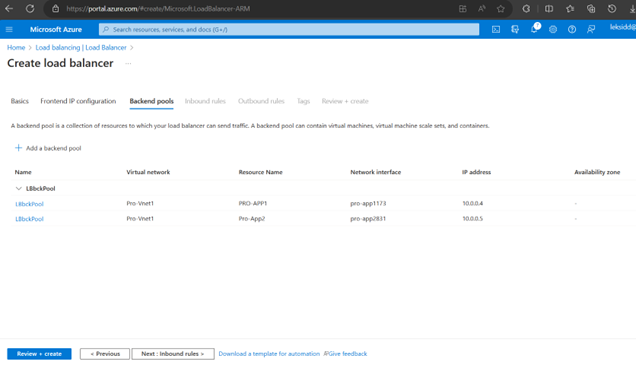Open Azure notifications bell
Image resolution: width=636 pixels, height=368 pixels.
point(534,29)
